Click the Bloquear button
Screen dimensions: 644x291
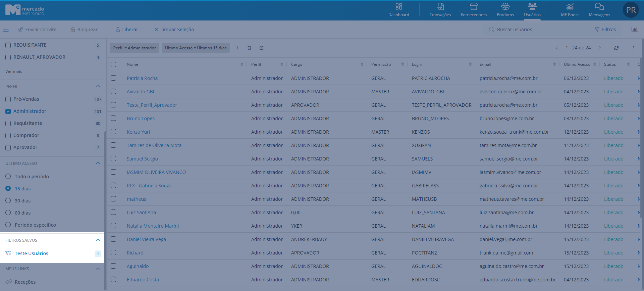pyautogui.click(x=84, y=29)
